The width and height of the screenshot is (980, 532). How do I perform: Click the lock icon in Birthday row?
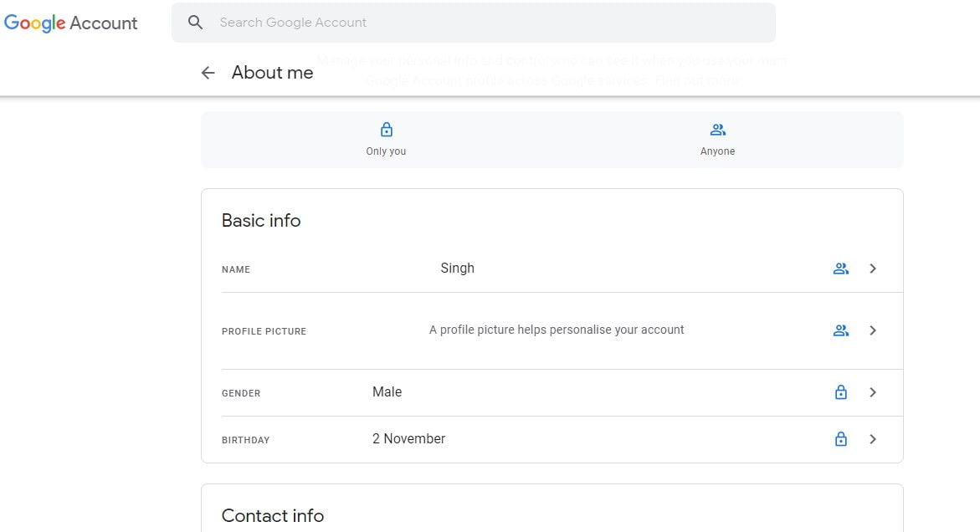(841, 439)
